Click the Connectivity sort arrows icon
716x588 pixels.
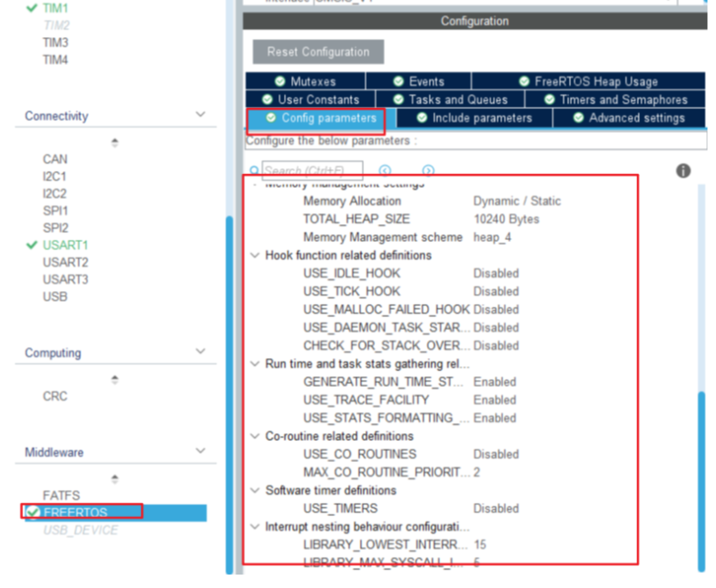[114, 143]
